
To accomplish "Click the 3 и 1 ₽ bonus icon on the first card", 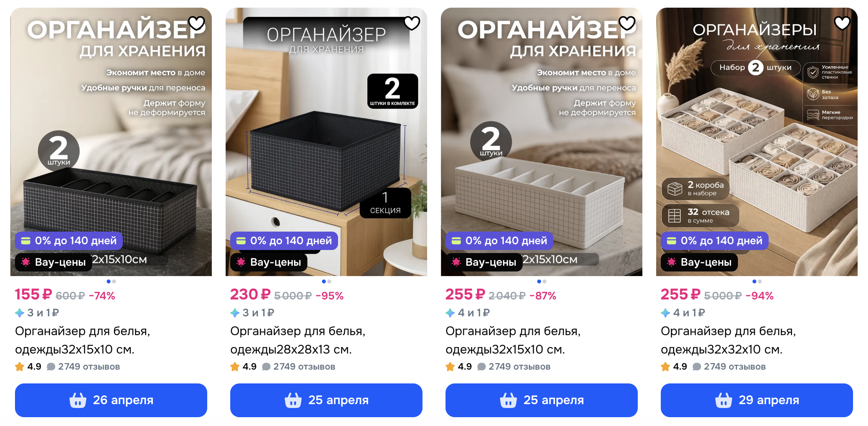I will coord(20,313).
